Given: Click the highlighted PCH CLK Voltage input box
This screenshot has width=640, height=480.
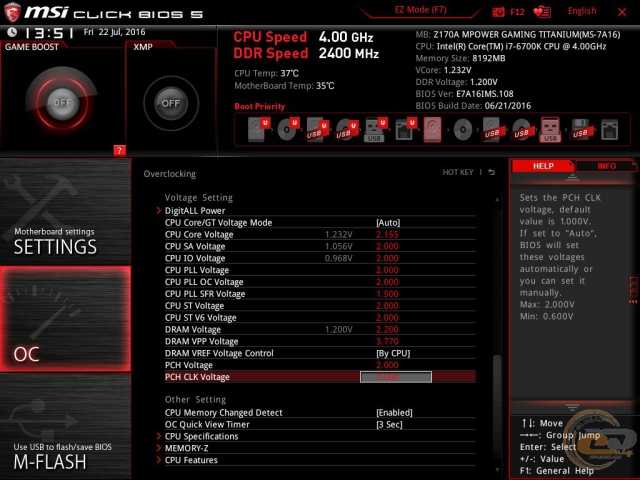Looking at the screenshot, I should coord(396,377).
